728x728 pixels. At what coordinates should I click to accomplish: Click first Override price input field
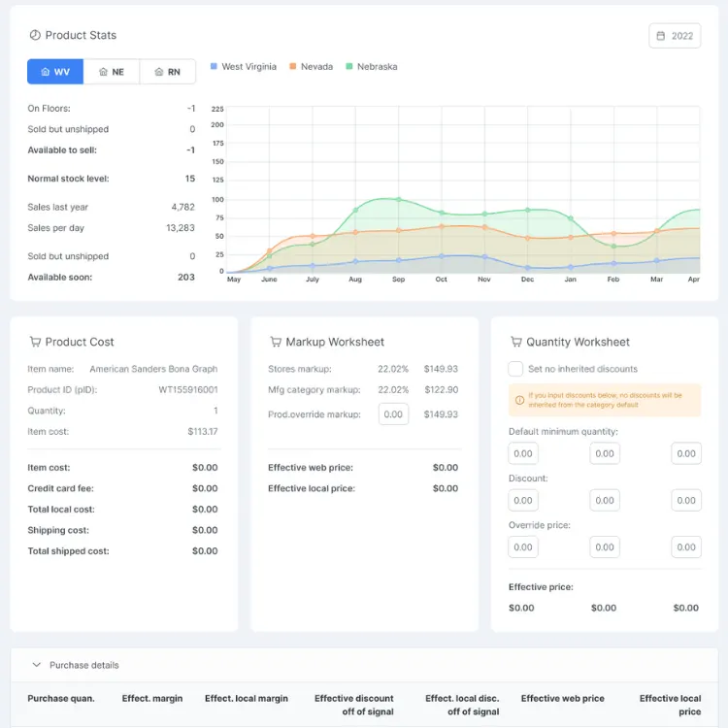point(523,546)
